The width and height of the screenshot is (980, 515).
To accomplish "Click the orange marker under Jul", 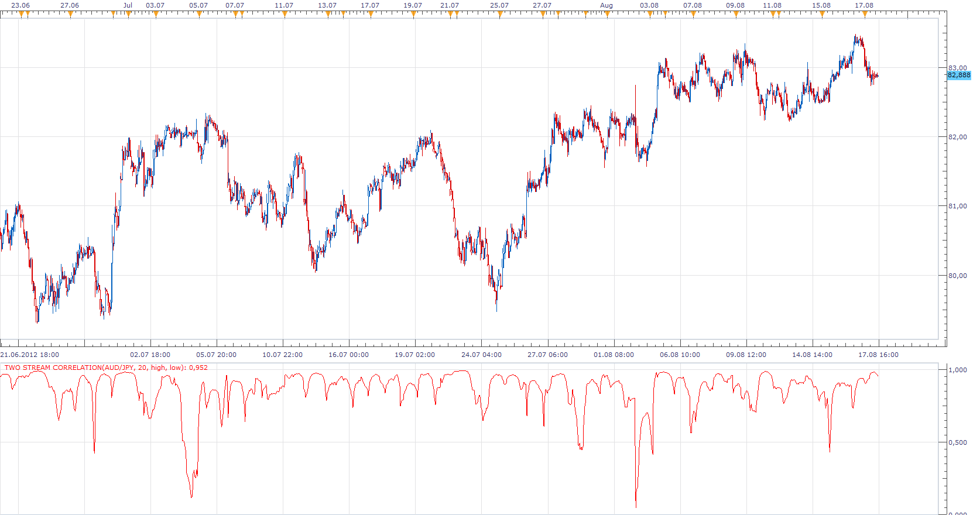I will coord(129,14).
